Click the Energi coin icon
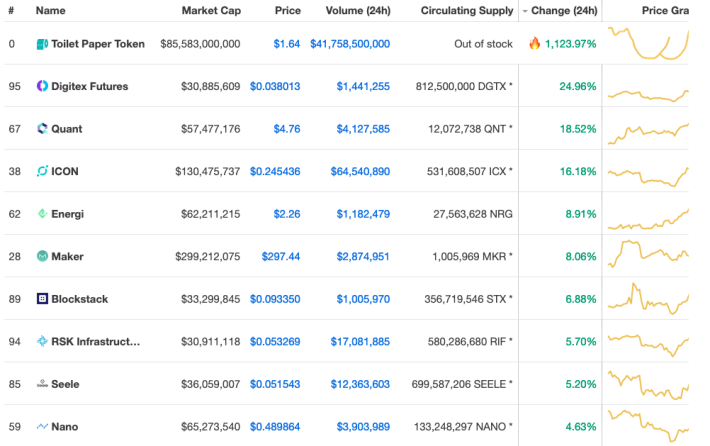 (x=42, y=214)
